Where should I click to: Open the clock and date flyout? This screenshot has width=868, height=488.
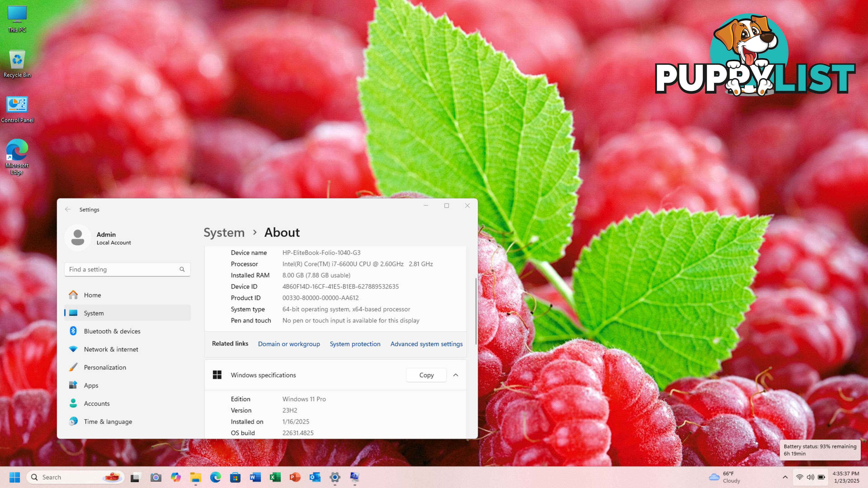(846, 477)
